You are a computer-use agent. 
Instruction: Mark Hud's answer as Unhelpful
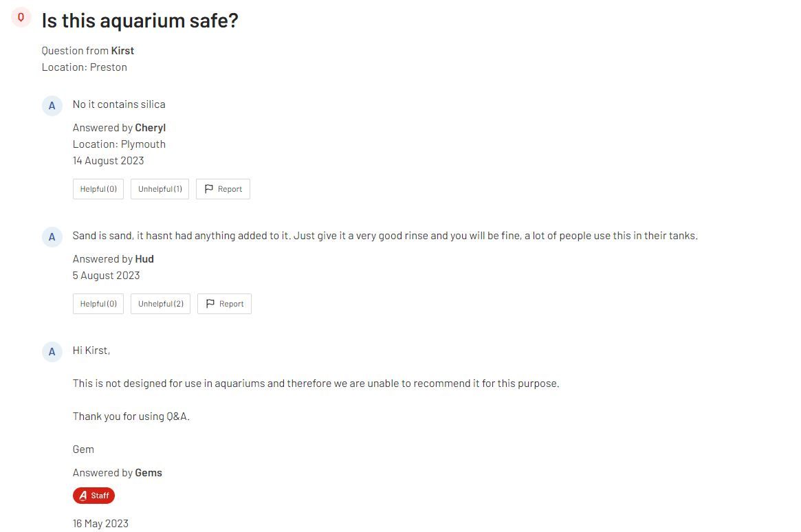click(160, 304)
